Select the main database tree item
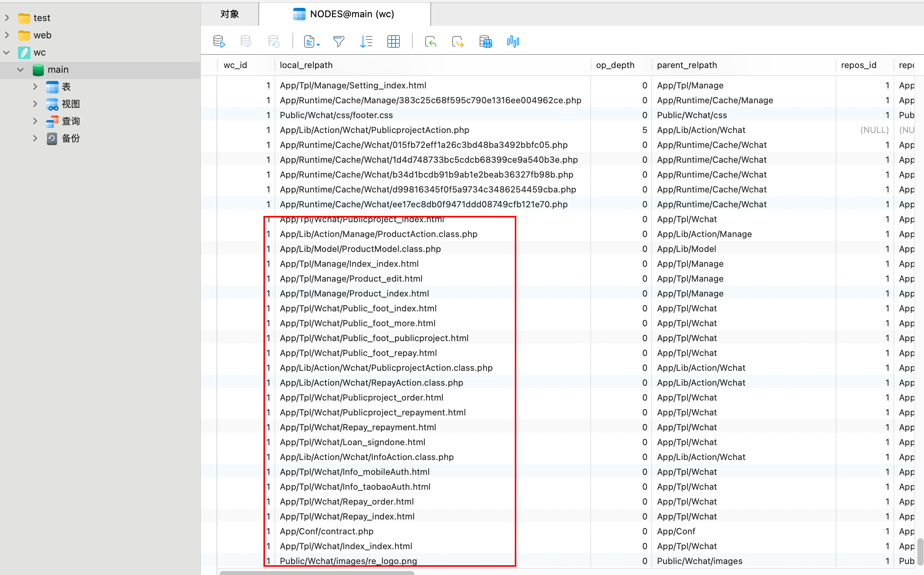 pyautogui.click(x=100, y=70)
